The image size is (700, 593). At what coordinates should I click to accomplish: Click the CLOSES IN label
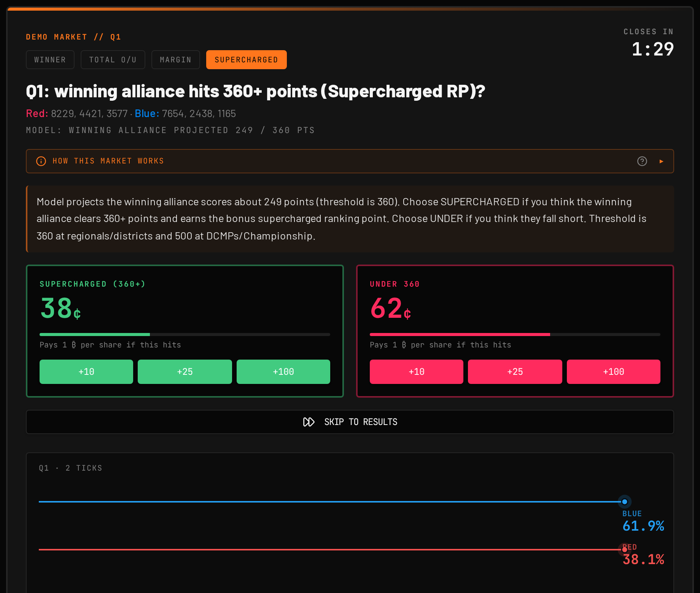[649, 32]
